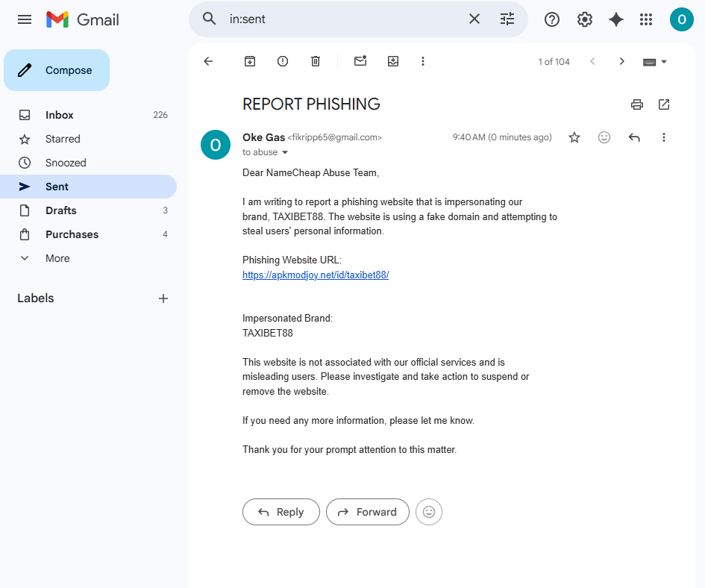Screen dimensions: 705x588
Task: Create new label plus icon
Action: click(x=163, y=298)
